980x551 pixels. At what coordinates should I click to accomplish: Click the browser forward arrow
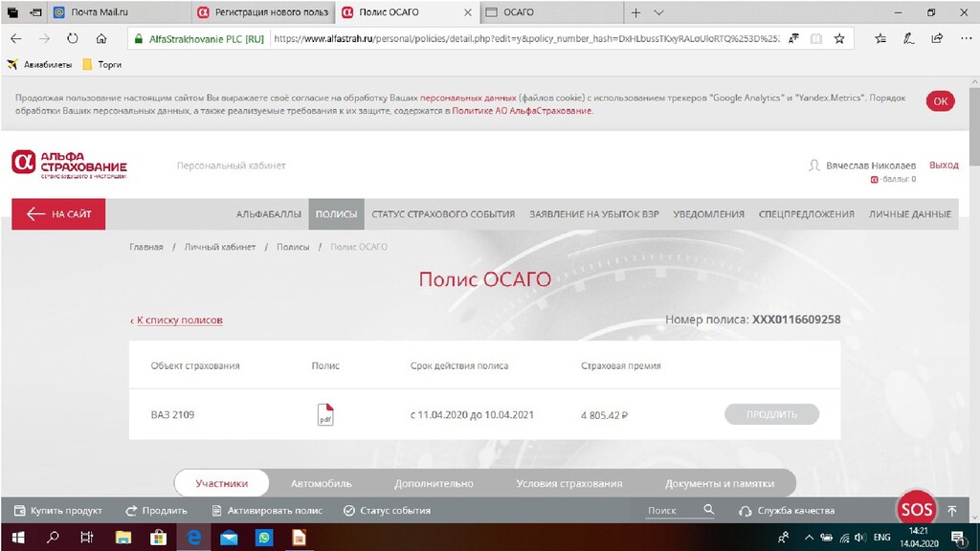44,38
